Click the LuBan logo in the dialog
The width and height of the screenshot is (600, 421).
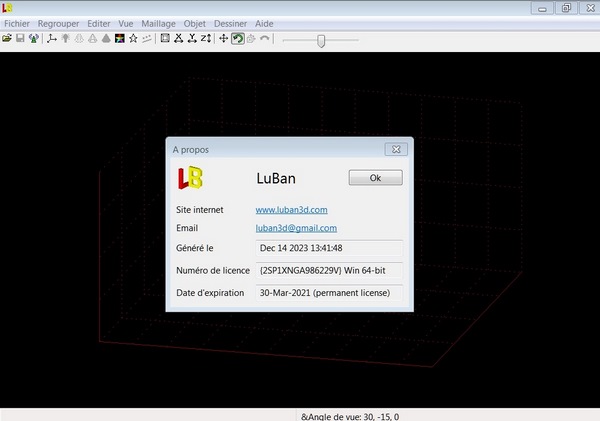pyautogui.click(x=190, y=178)
